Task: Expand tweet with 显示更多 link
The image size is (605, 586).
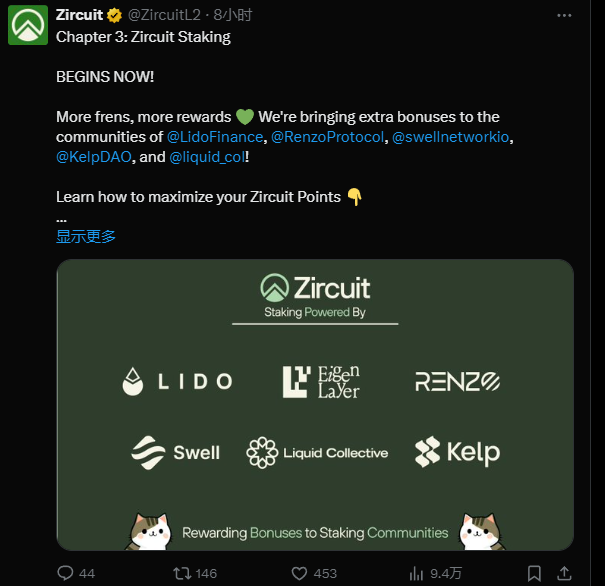Action: (x=86, y=237)
